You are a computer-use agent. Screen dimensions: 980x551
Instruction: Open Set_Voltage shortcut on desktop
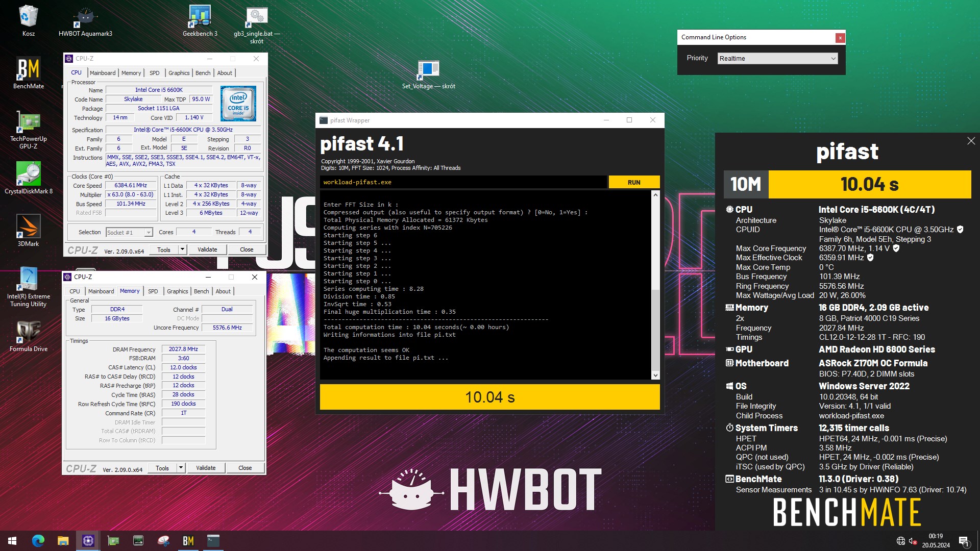428,74
